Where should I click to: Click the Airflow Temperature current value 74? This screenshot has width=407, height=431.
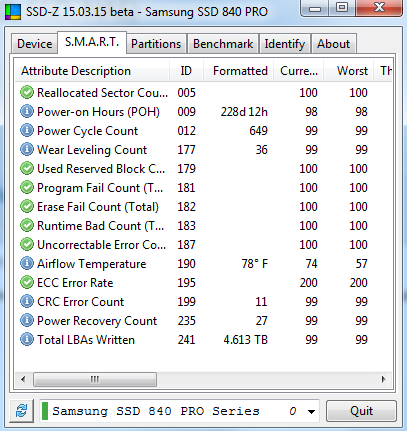coord(311,264)
